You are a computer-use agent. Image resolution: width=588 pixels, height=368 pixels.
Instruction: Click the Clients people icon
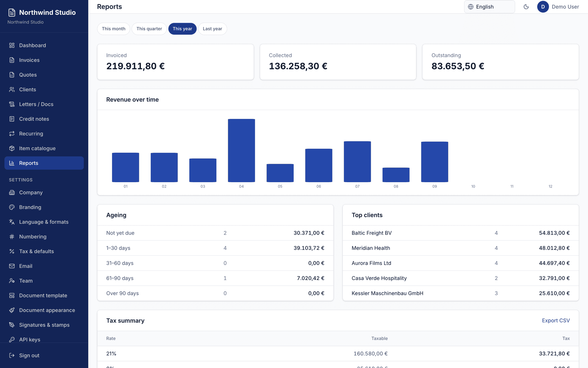click(12, 89)
